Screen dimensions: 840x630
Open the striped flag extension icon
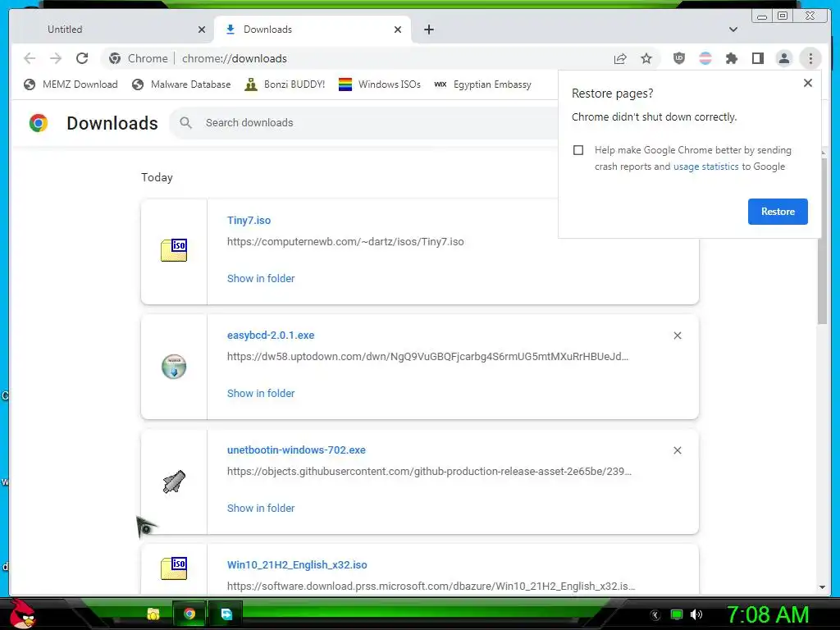[x=705, y=58]
